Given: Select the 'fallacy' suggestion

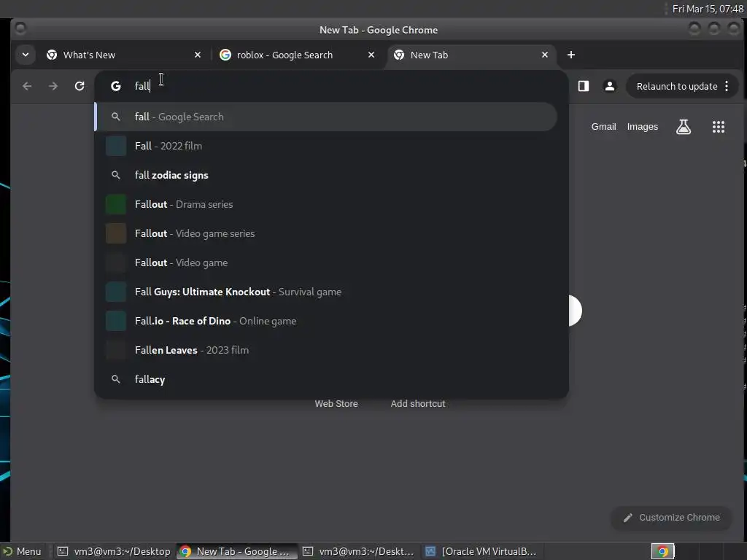Looking at the screenshot, I should coord(326,379).
